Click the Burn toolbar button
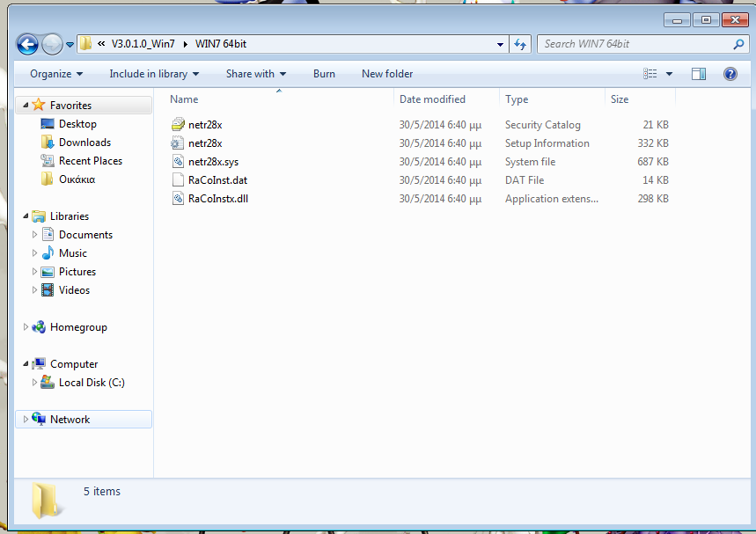This screenshot has height=534, width=756. coord(324,74)
